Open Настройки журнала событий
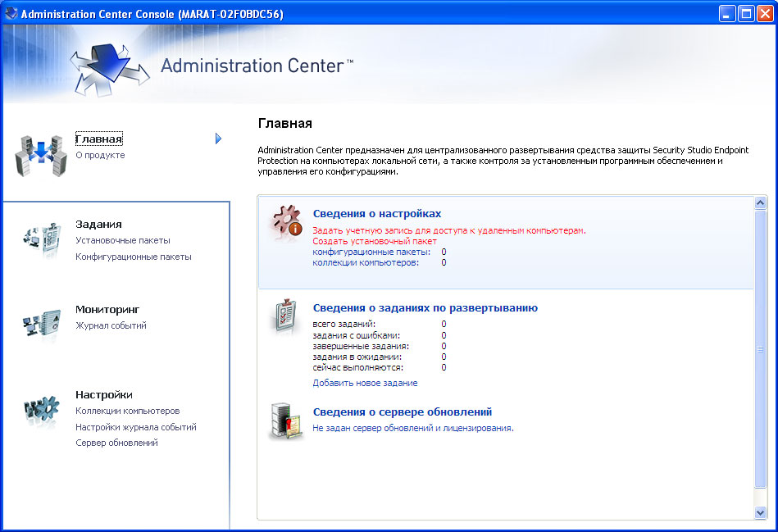The image size is (778, 532). (136, 427)
